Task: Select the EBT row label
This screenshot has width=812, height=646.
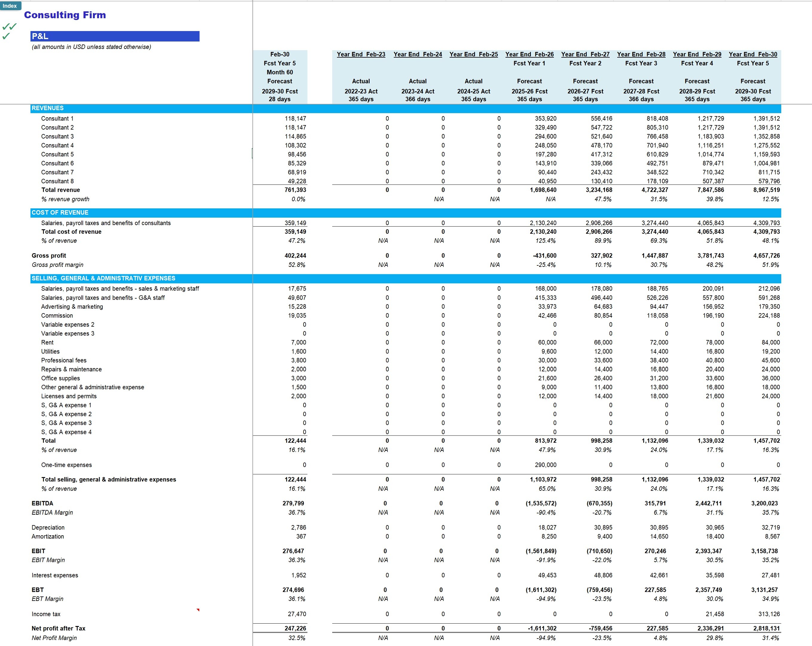Action: pyautogui.click(x=37, y=590)
